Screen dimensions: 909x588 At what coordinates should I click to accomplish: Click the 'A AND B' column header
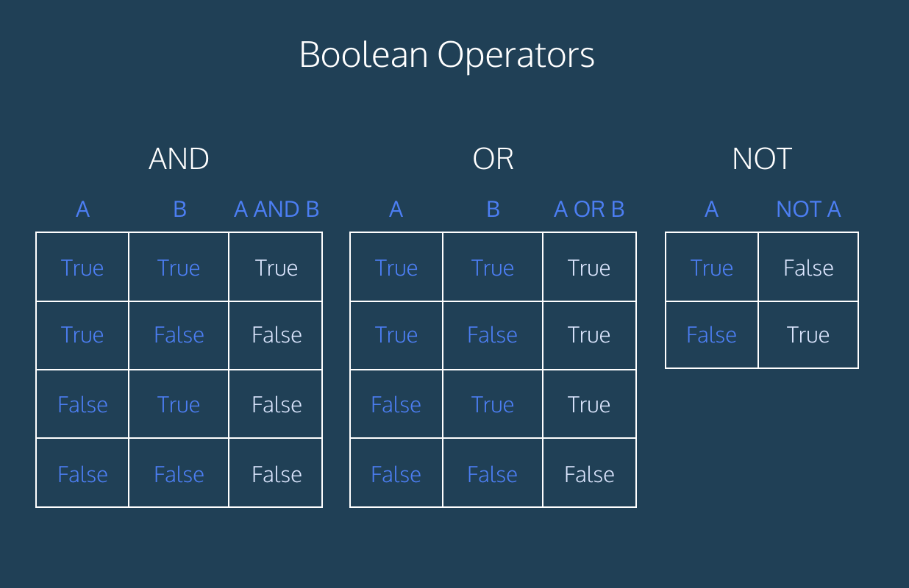[x=277, y=209]
